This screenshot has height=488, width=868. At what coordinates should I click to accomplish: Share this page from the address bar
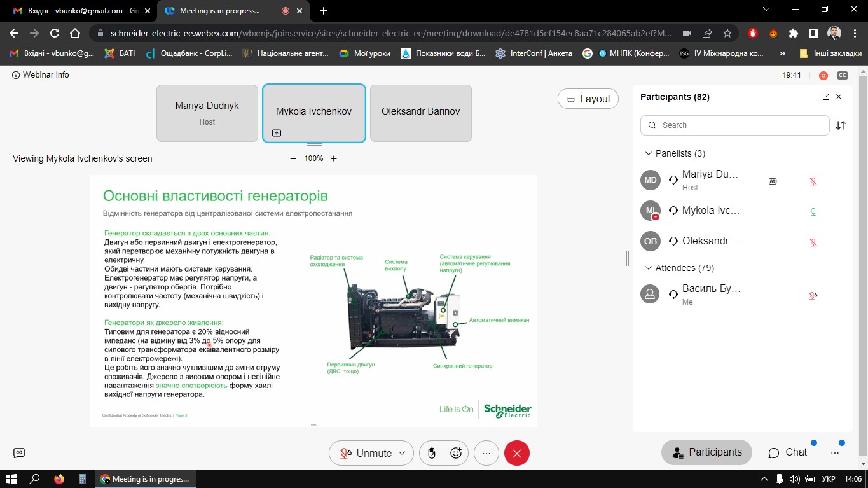[707, 33]
